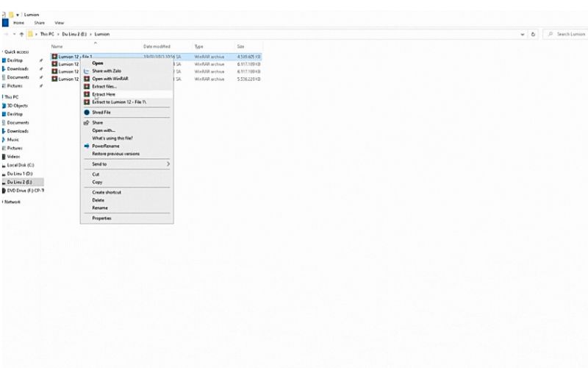Select Restore previous versions
This screenshot has width=588, height=368.
click(x=116, y=154)
